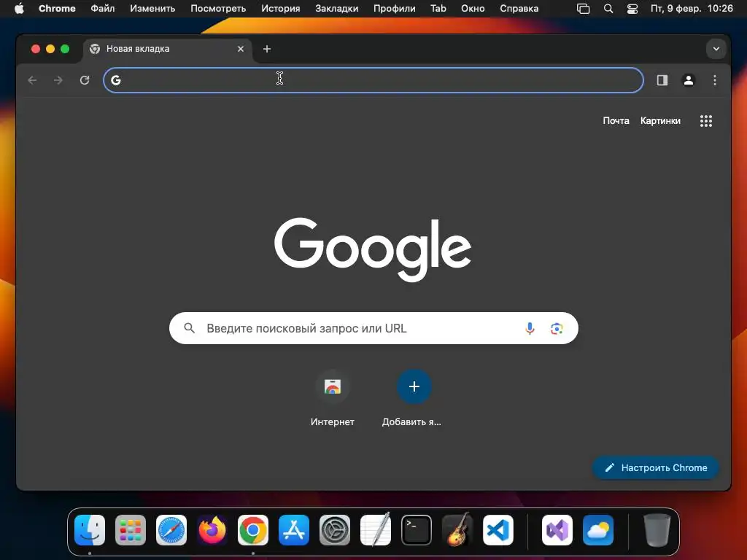Click Настроить Chrome button
This screenshot has width=747, height=560.
coord(656,467)
